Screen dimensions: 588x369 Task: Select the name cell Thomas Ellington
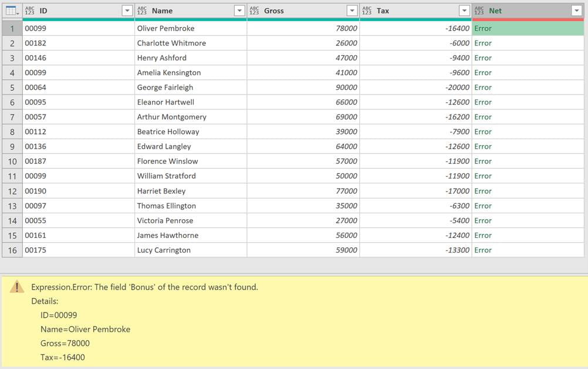pos(191,206)
